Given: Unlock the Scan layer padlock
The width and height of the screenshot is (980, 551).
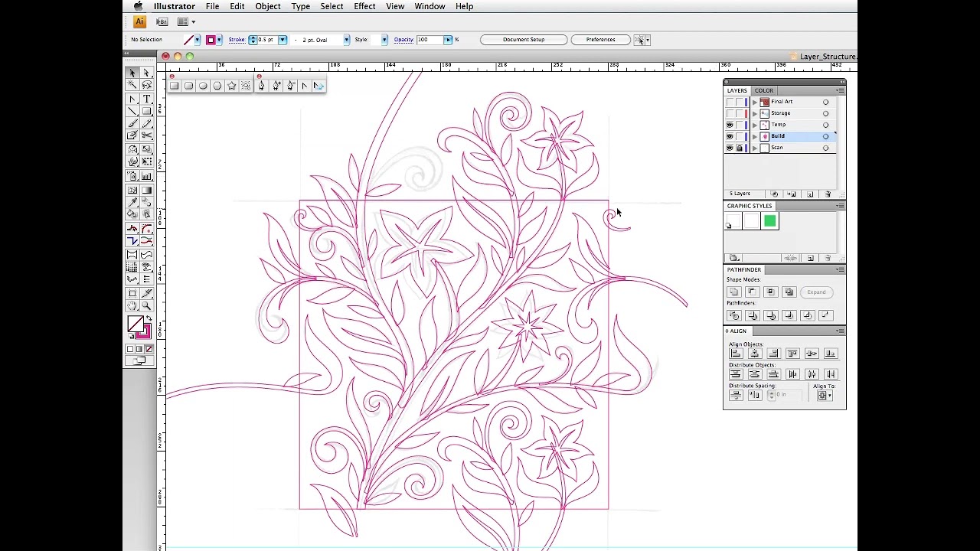Looking at the screenshot, I should point(740,148).
